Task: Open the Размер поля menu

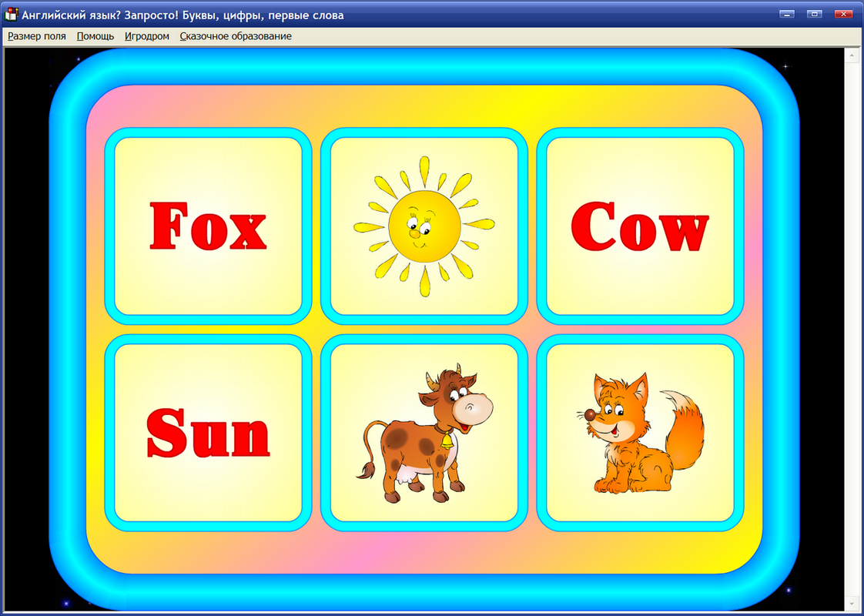Action: coord(36,36)
